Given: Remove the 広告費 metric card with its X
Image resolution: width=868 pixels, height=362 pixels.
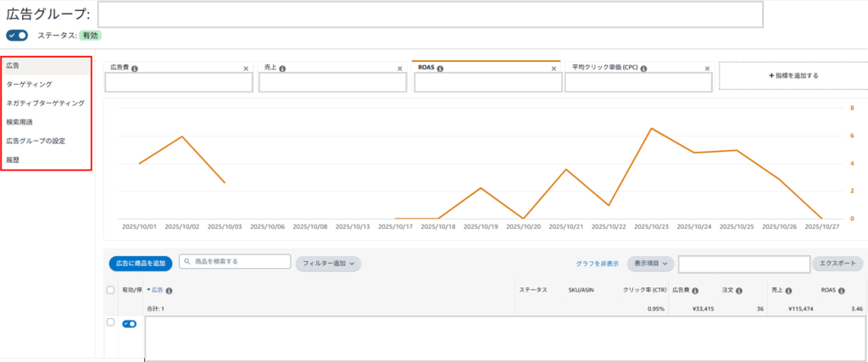Looking at the screenshot, I should (246, 68).
